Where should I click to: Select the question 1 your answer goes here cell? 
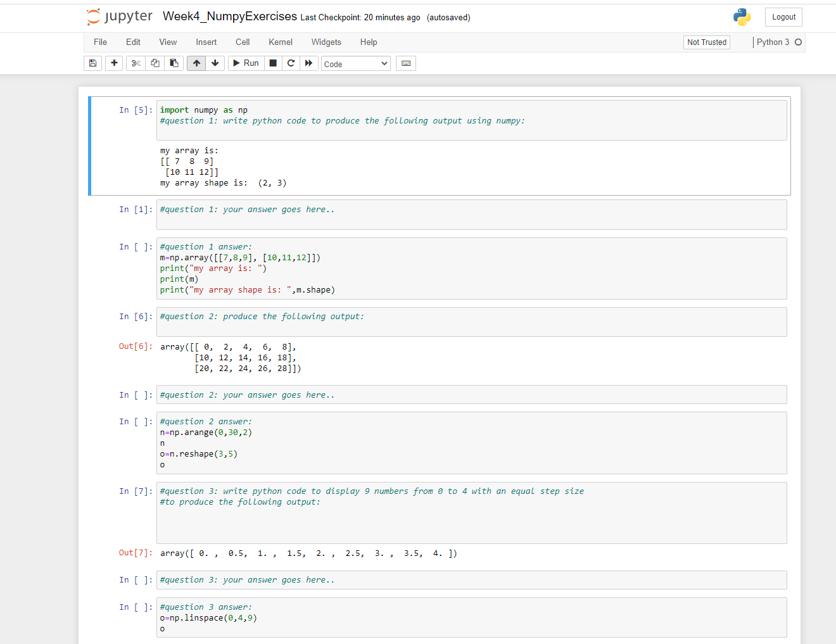click(472, 215)
